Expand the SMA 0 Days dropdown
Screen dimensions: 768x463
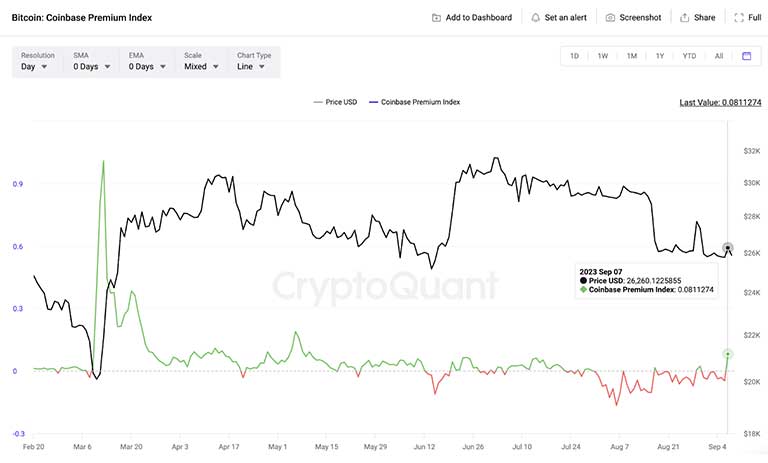(92, 62)
